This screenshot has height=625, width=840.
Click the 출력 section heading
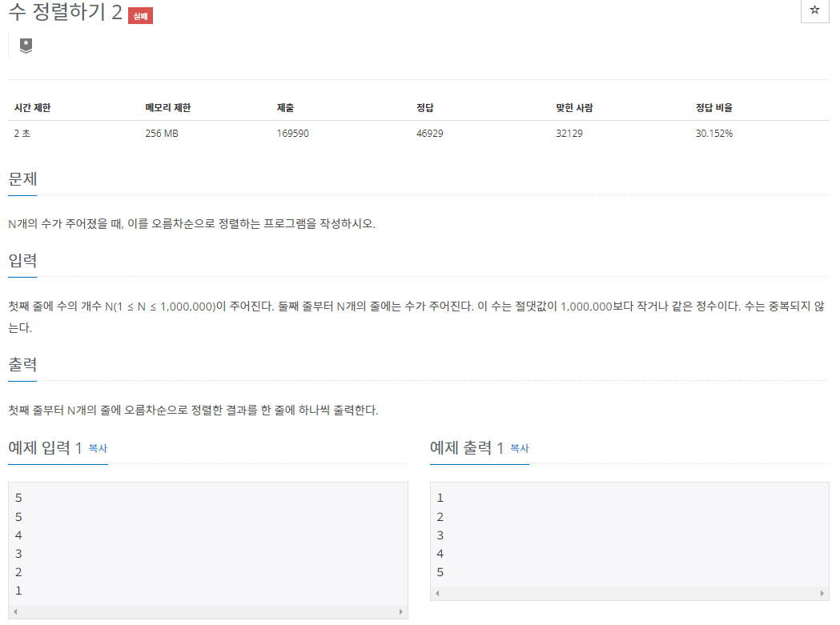tap(22, 364)
